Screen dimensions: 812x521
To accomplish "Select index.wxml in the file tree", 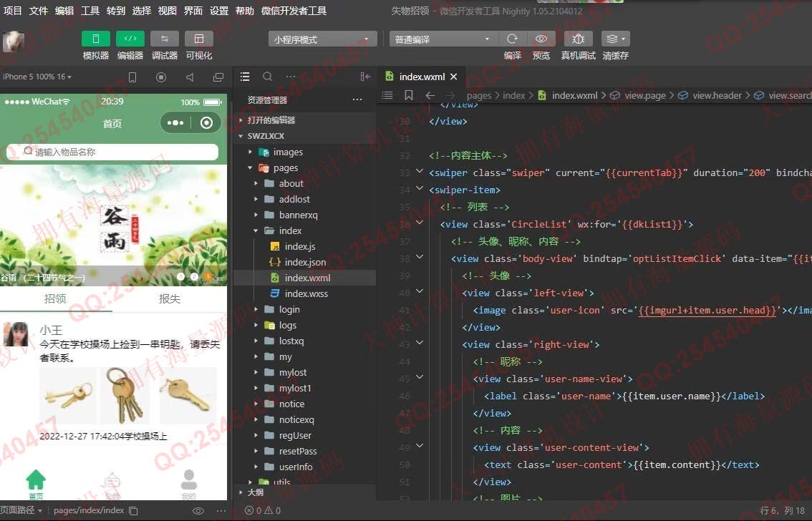I will (x=306, y=278).
